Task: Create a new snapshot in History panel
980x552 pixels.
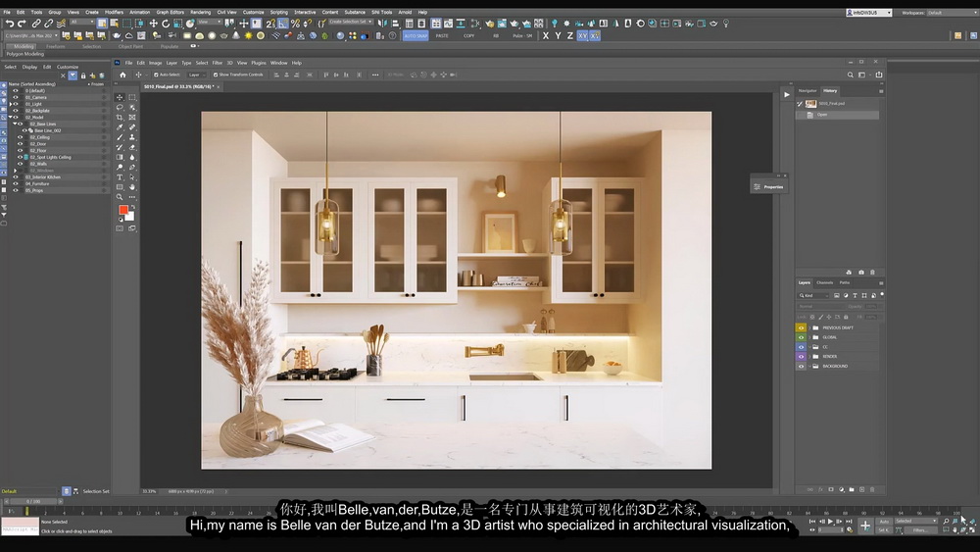Action: [861, 273]
